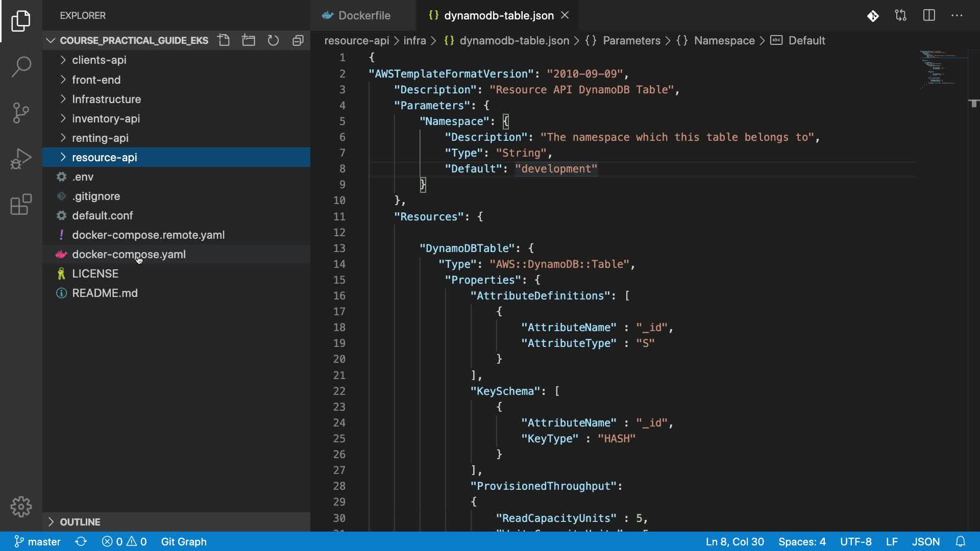Open the Manage settings gear
Viewport: 980px width, 551px height.
tap(21, 507)
